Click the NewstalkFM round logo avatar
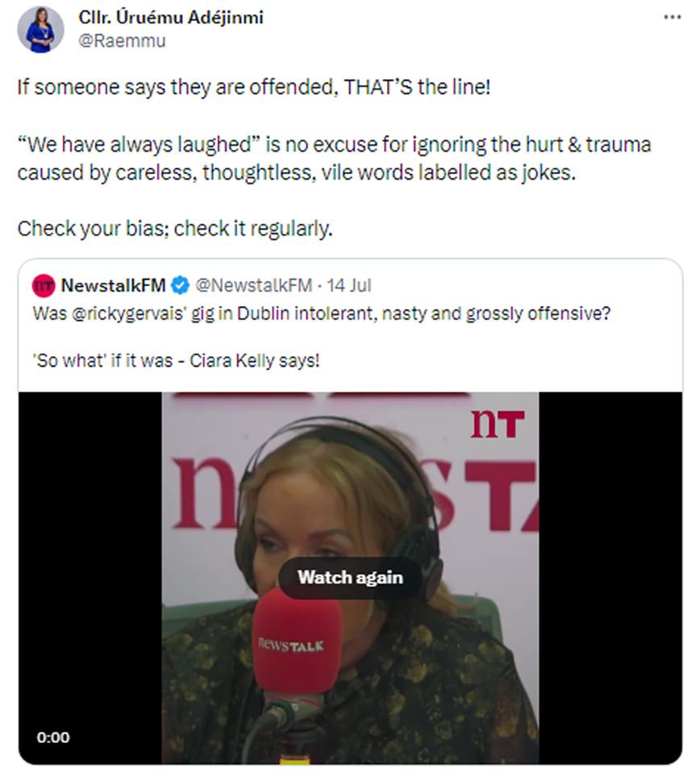The height and width of the screenshot is (778, 700). (43, 285)
